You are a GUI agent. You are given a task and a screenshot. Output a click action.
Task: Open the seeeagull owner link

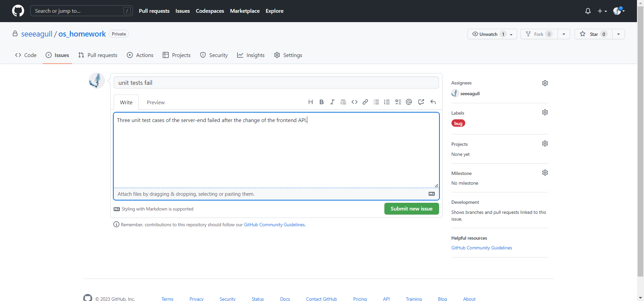click(37, 34)
